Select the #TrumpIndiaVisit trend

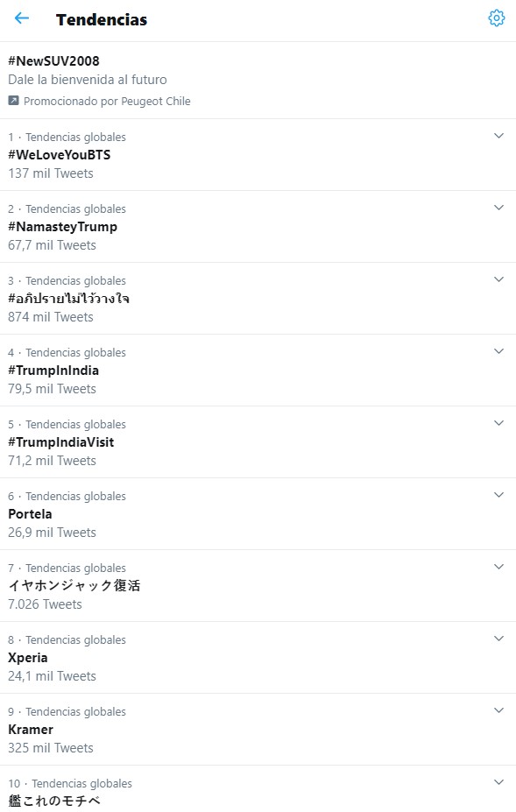coord(61,442)
